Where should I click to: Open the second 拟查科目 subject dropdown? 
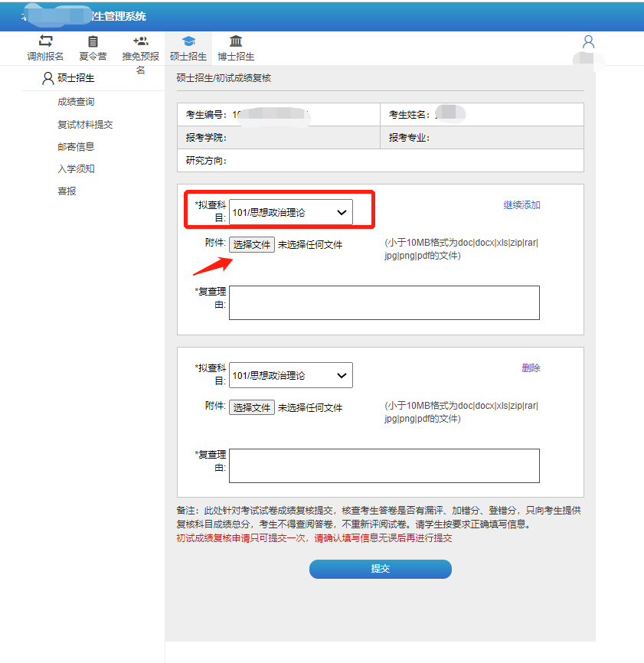pyautogui.click(x=291, y=376)
